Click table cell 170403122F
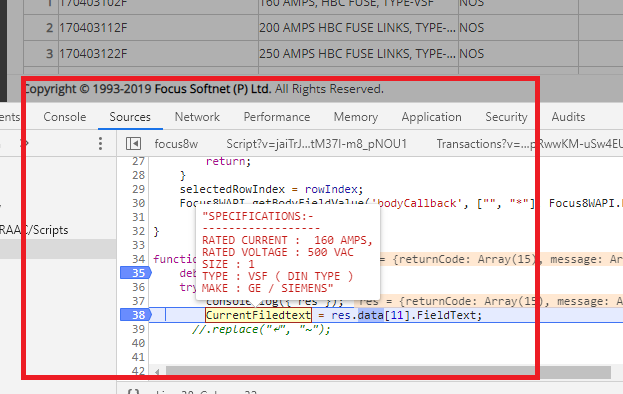The height and width of the screenshot is (394, 623). coord(158,54)
